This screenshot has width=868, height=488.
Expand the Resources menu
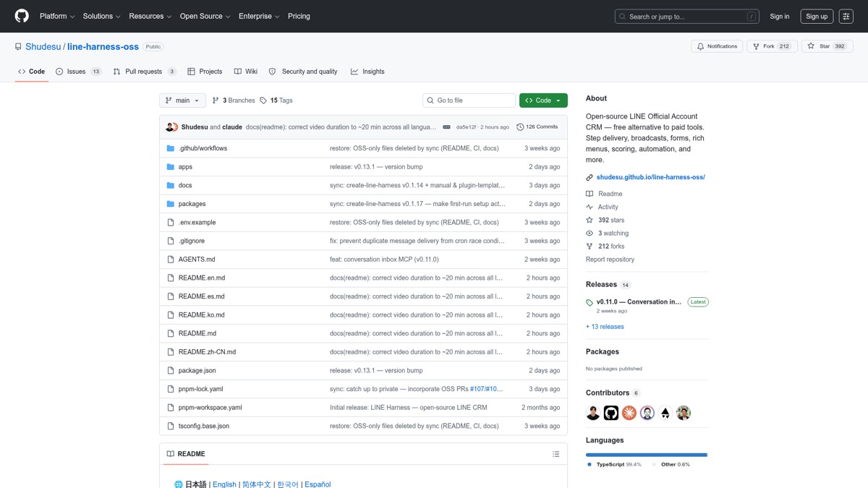click(150, 16)
